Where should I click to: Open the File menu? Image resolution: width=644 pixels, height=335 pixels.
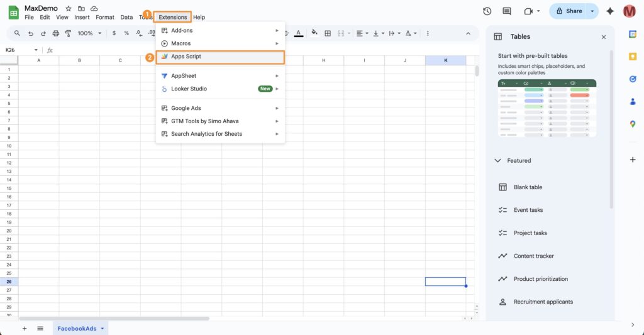[29, 17]
